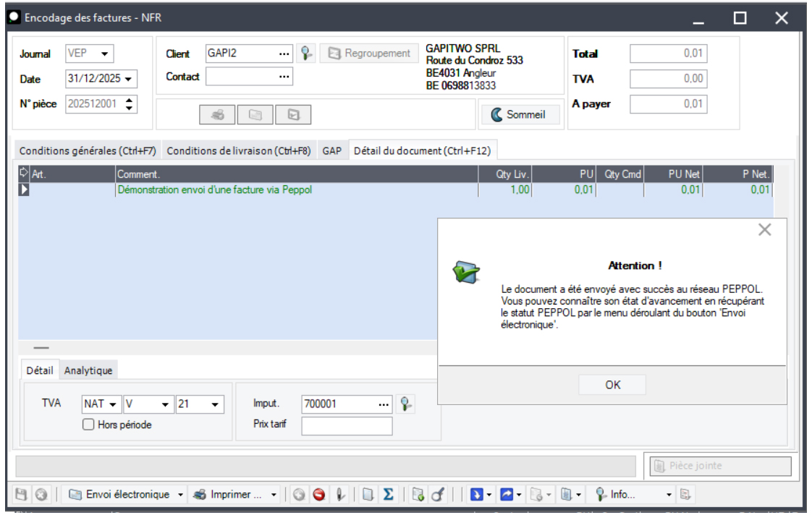
Task: Click the Sommeil button
Action: click(520, 114)
